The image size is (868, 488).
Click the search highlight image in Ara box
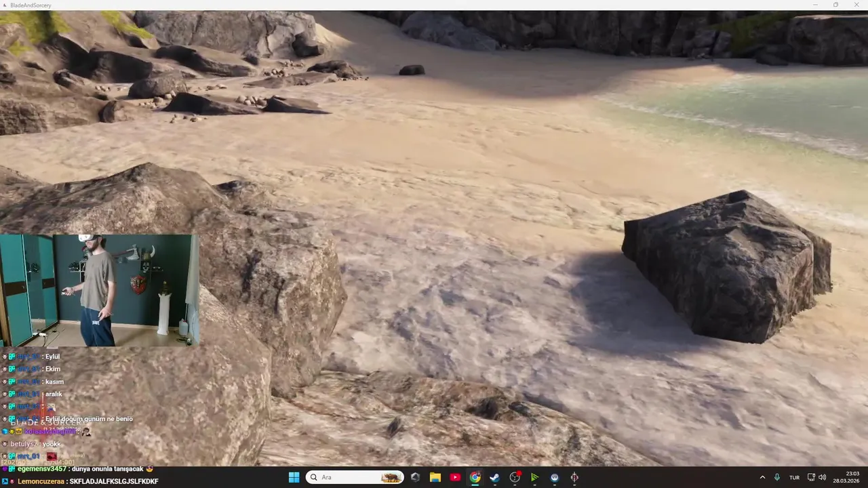click(391, 477)
